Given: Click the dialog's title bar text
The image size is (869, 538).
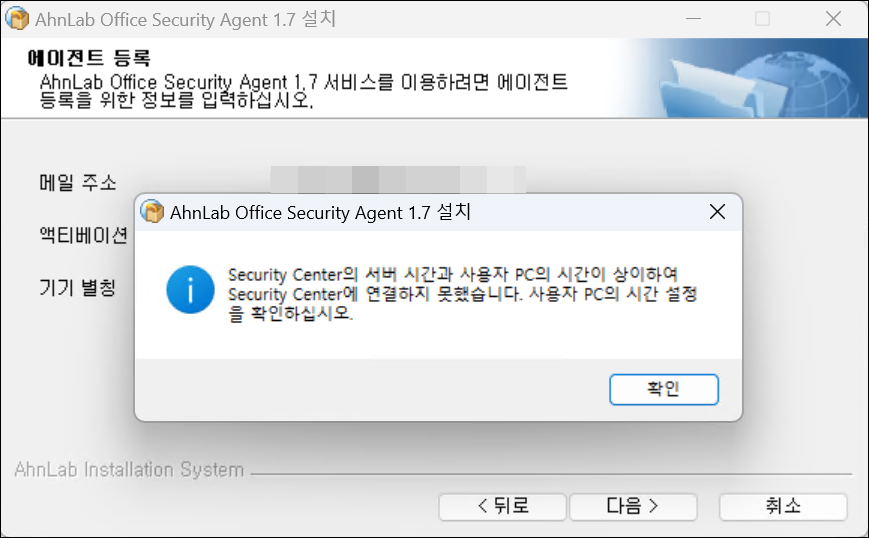Looking at the screenshot, I should click(320, 212).
